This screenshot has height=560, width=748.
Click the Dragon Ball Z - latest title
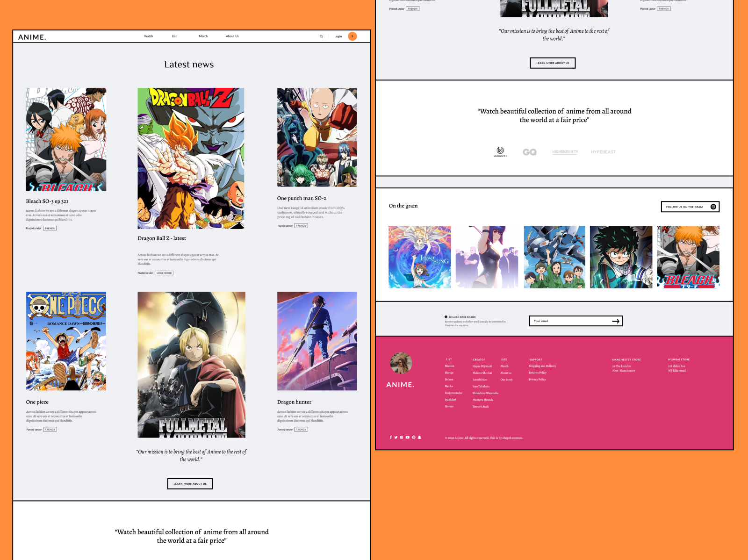pos(162,238)
